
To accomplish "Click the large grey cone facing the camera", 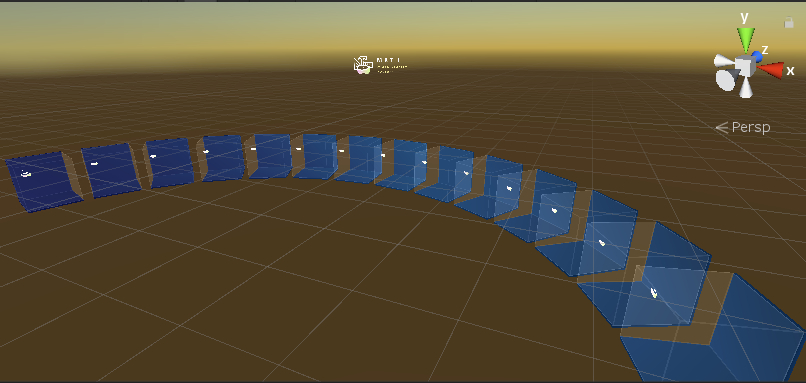I will [x=726, y=80].
